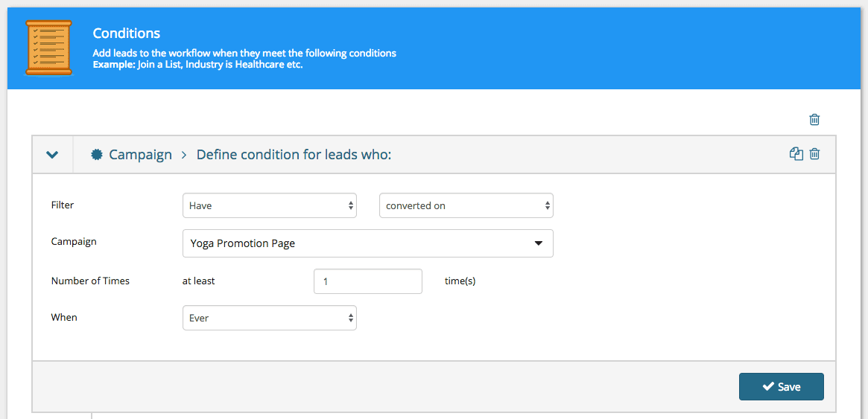Click the Conditions scroll icon
The width and height of the screenshot is (868, 419).
[x=48, y=48]
